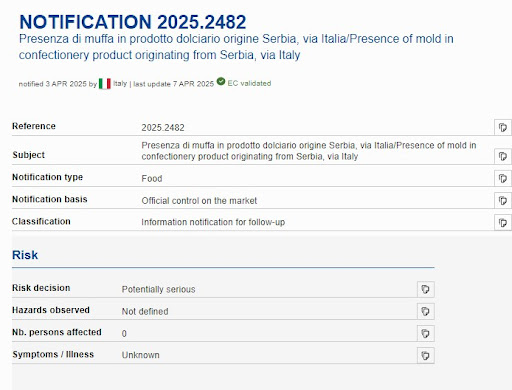Click the green EC validated checkmark

click(221, 81)
